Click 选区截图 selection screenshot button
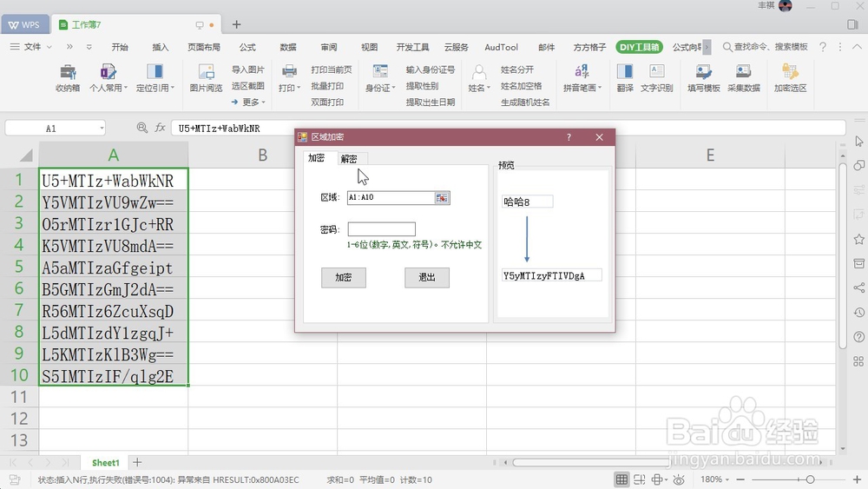The height and width of the screenshot is (489, 868). coord(248,86)
